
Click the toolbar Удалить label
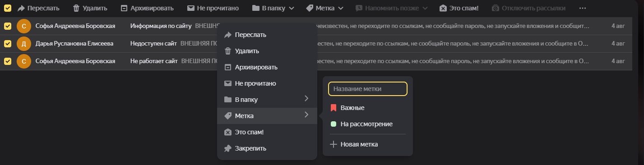click(x=95, y=8)
